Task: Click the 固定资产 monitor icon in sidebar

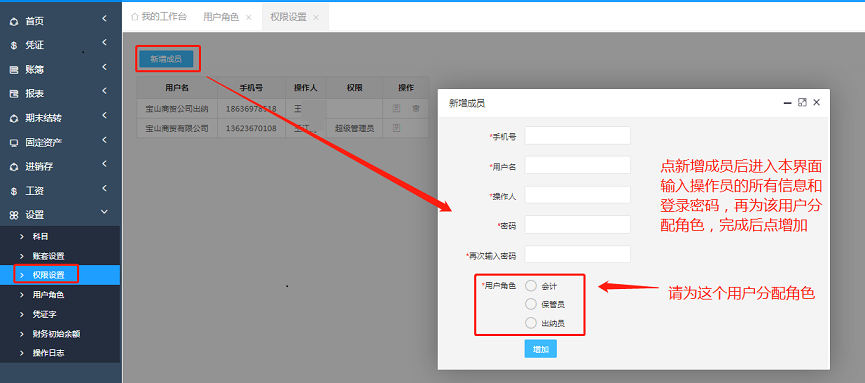Action: [14, 143]
